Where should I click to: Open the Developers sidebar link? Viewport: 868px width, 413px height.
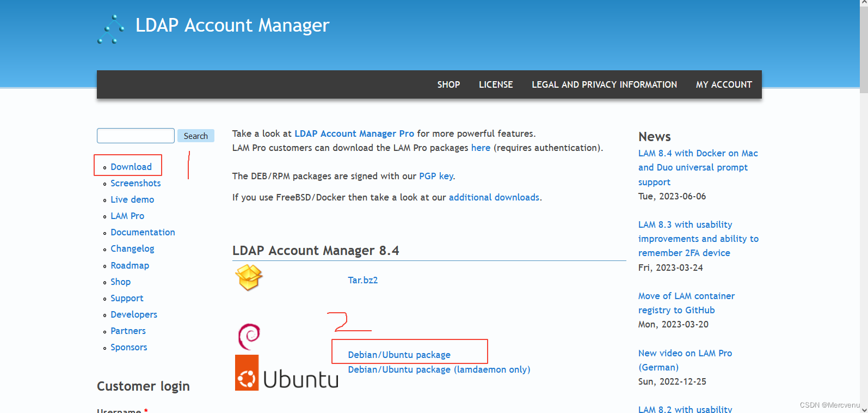(134, 314)
